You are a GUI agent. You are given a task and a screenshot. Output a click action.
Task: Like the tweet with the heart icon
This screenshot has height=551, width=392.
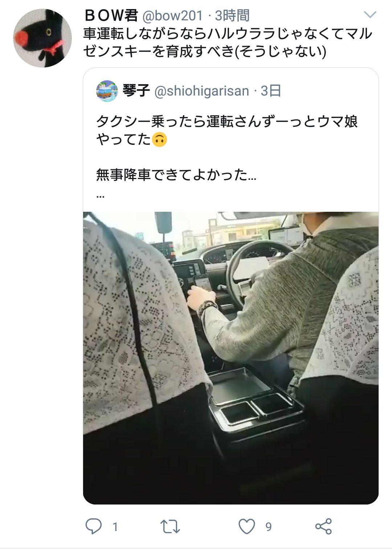pyautogui.click(x=247, y=526)
